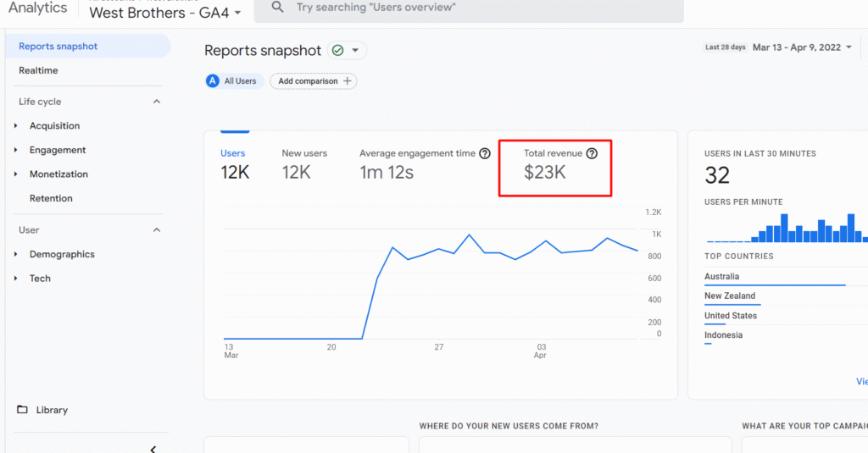Click the All Users "A" badge
Viewport: 868px width, 453px height.
[x=213, y=81]
